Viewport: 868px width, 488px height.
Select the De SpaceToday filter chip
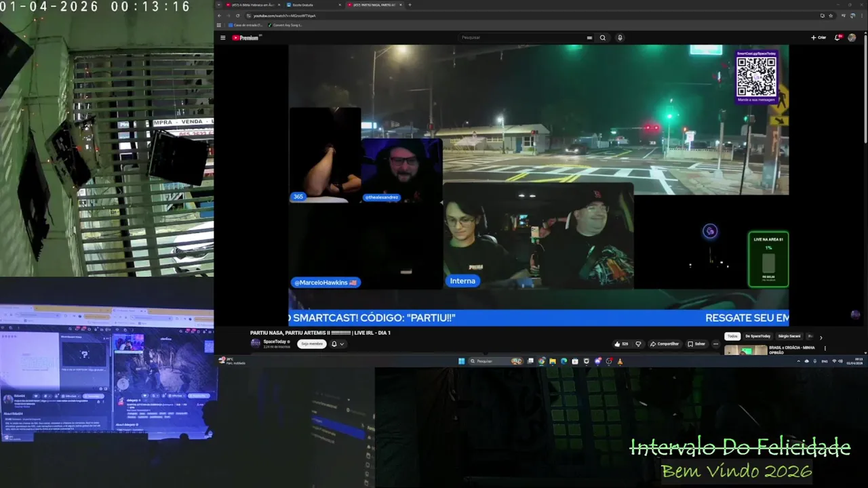(x=757, y=336)
